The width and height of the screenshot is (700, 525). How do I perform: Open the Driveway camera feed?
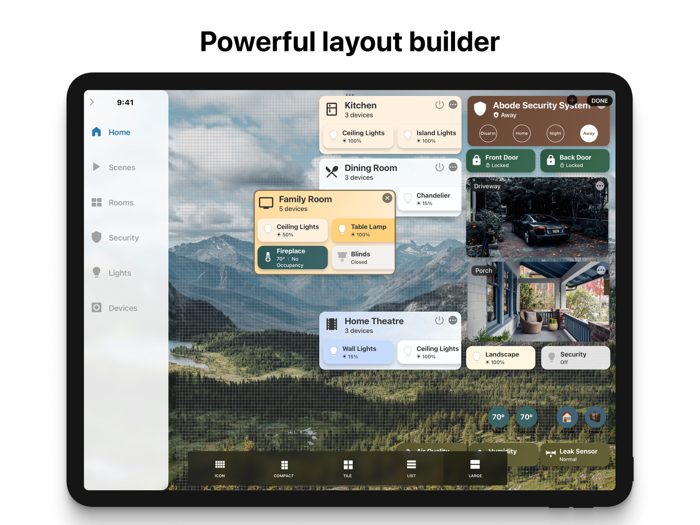coord(538,217)
